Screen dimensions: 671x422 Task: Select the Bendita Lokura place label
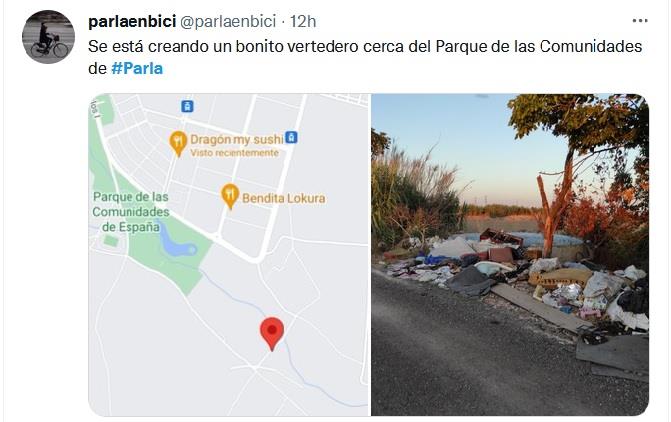284,198
